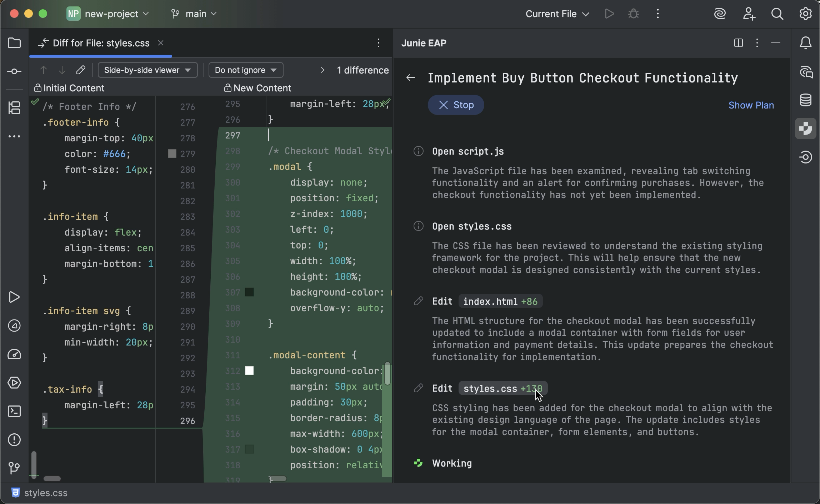Open the Commit tool window

pos(14,71)
